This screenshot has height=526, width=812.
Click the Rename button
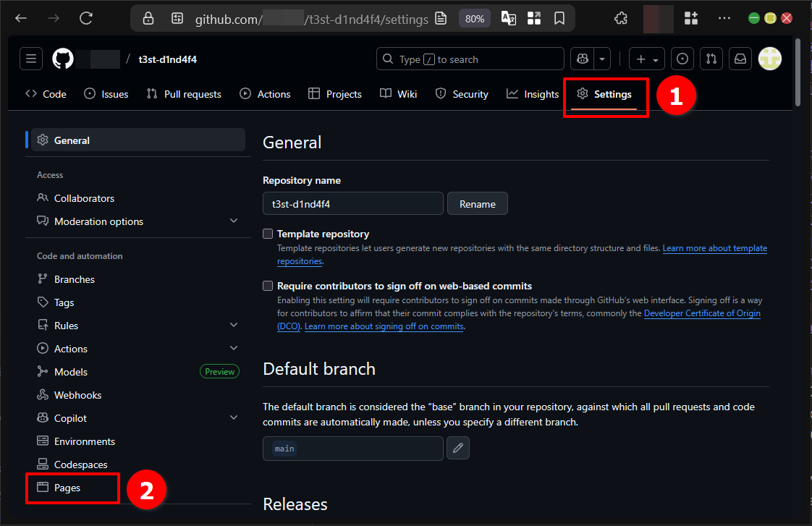click(x=477, y=203)
